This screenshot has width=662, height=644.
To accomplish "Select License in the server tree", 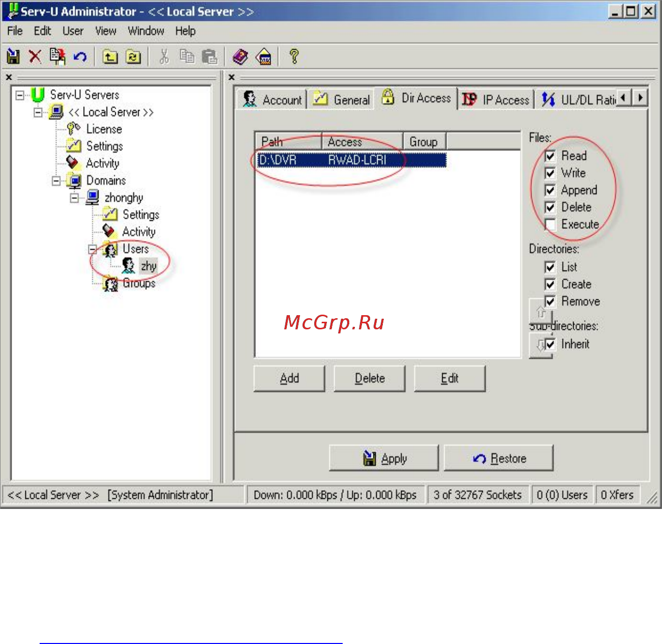I will click(x=104, y=129).
